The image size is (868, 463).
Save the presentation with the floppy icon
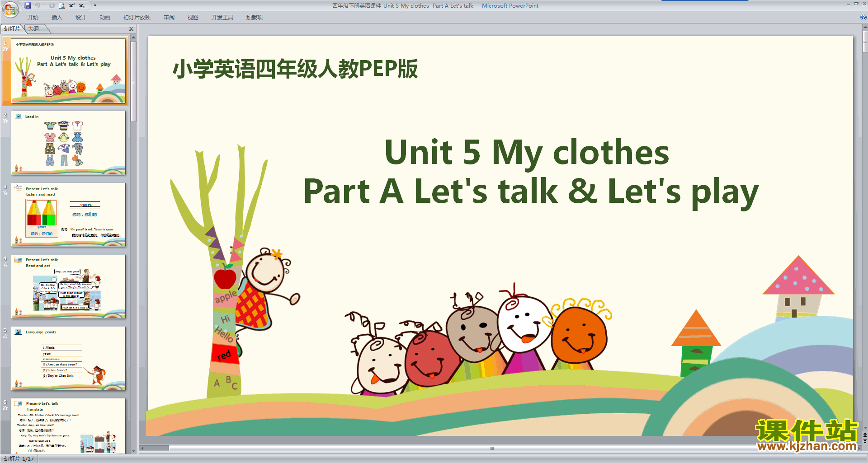click(x=28, y=5)
